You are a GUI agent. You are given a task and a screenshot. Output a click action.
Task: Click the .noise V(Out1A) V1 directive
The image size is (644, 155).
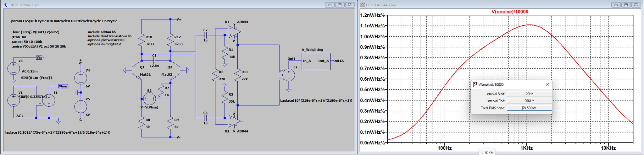(x=39, y=46)
